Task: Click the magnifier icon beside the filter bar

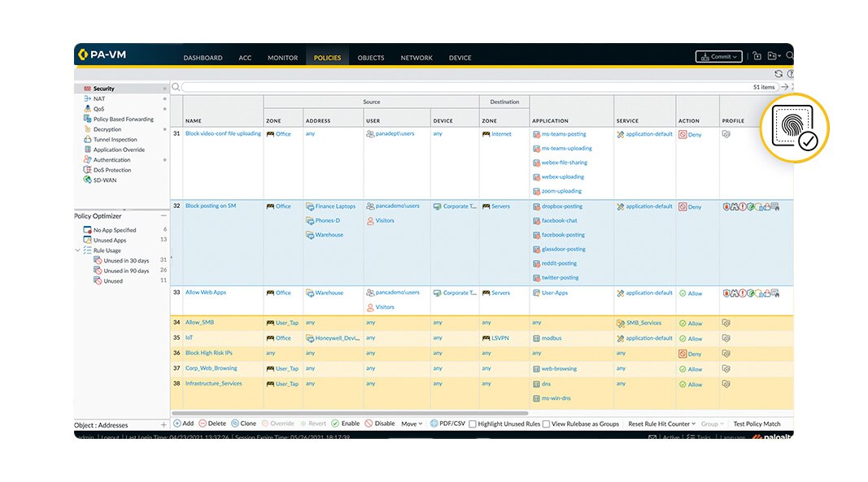Action: pos(176,87)
